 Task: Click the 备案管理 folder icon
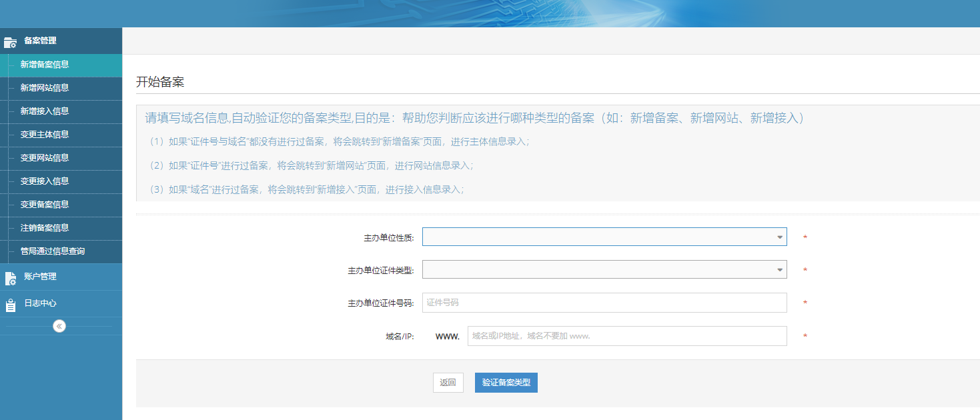(10, 42)
